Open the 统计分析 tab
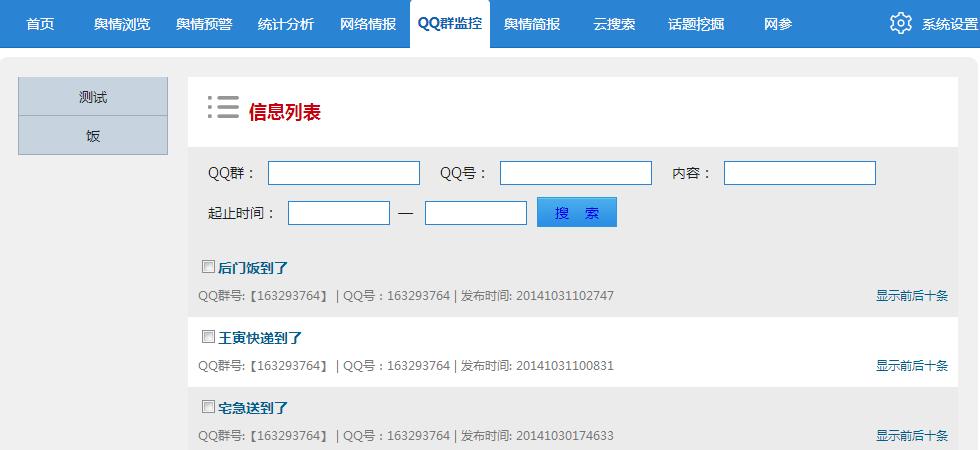Screen dimensions: 980x450 click(x=286, y=24)
